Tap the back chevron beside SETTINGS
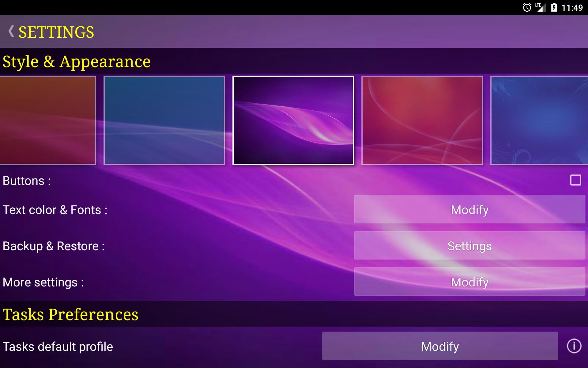588x368 pixels. click(11, 31)
